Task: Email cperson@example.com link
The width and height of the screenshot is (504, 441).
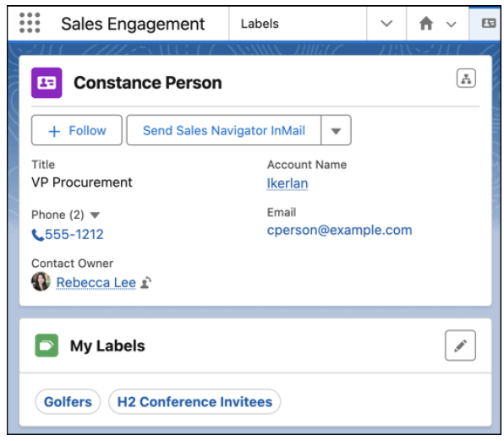Action: (339, 230)
